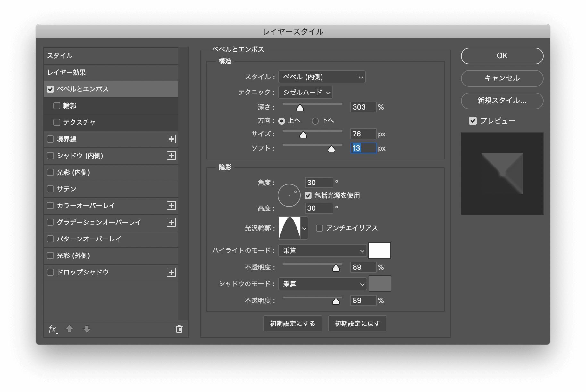Click the 新規スタイル... button
586x392 pixels.
[502, 101]
